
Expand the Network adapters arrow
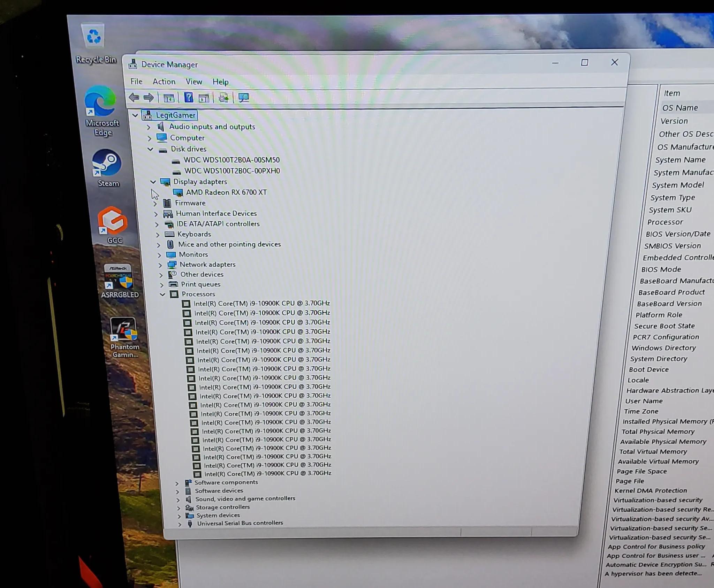160,265
